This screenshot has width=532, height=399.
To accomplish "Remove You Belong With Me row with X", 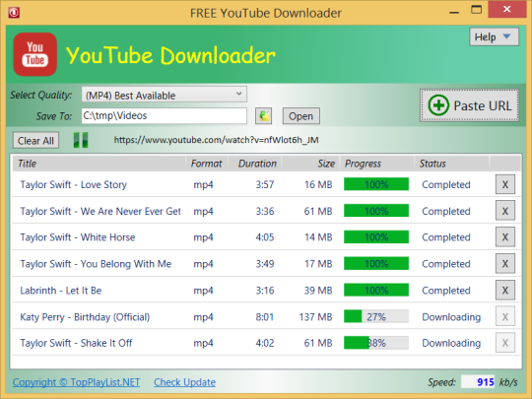I will point(505,264).
